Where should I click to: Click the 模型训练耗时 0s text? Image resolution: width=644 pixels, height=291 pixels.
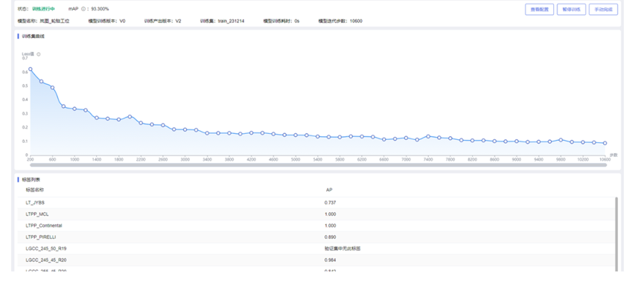point(281,21)
